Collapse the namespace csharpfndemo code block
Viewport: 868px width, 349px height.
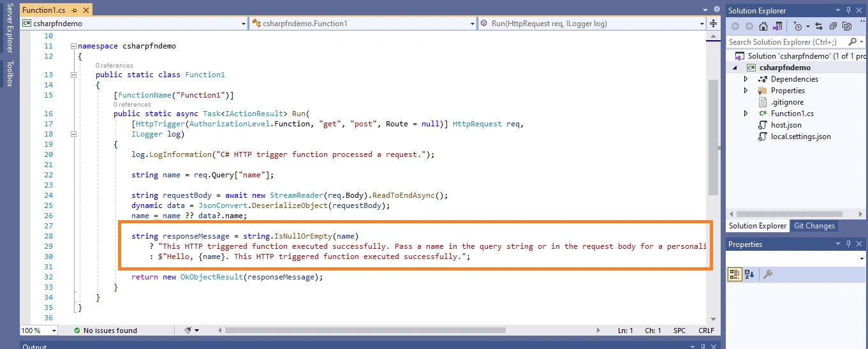click(73, 46)
